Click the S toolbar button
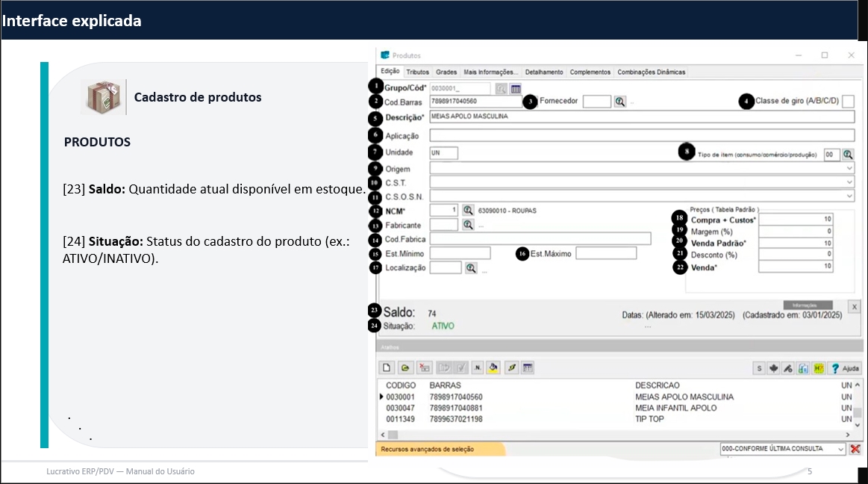 pyautogui.click(x=759, y=368)
